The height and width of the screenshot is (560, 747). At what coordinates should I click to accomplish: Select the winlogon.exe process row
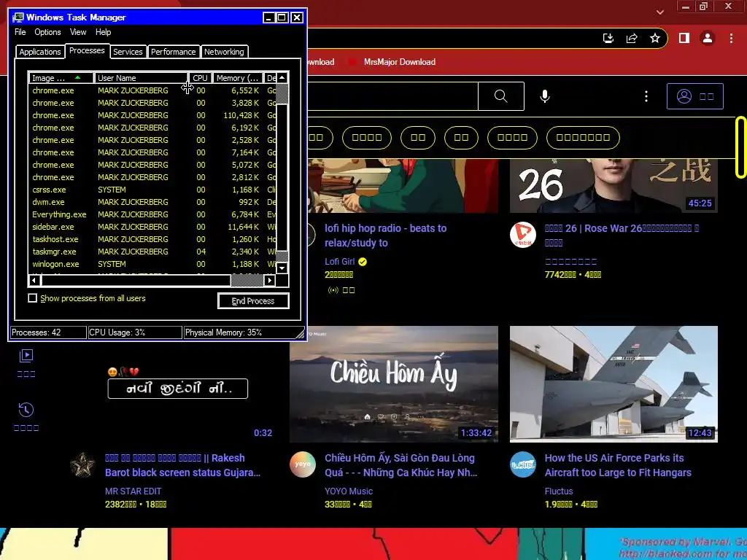pos(152,264)
